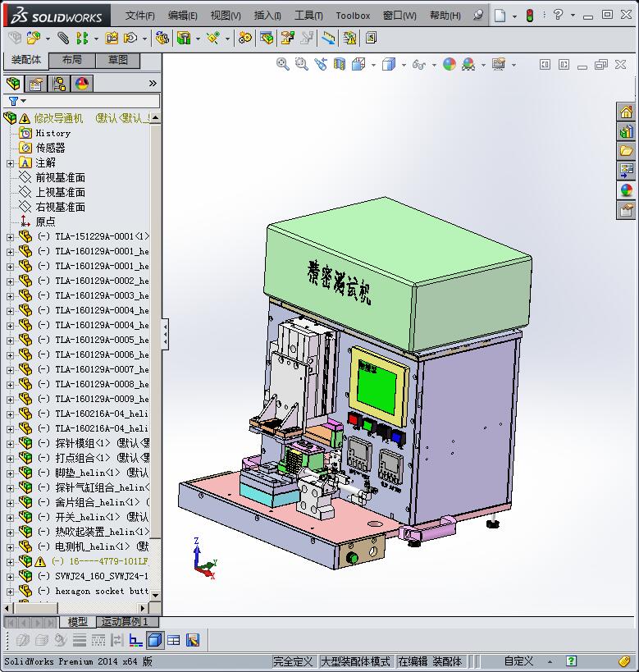Viewport: 639px width, 672px height.
Task: Click the Appearances color wheel in task pane
Action: tap(626, 190)
